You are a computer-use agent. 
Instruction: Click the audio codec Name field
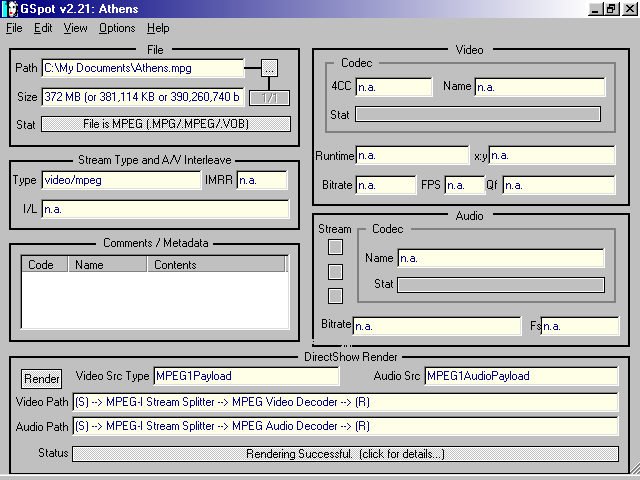[501, 258]
